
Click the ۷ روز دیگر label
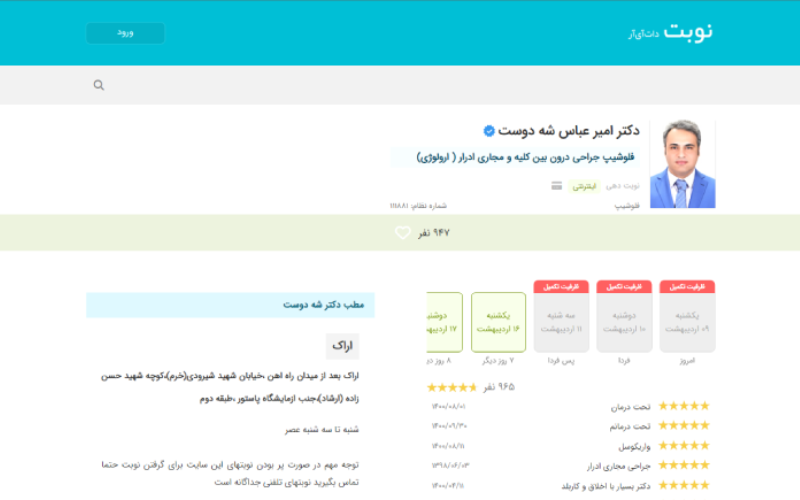(498, 361)
